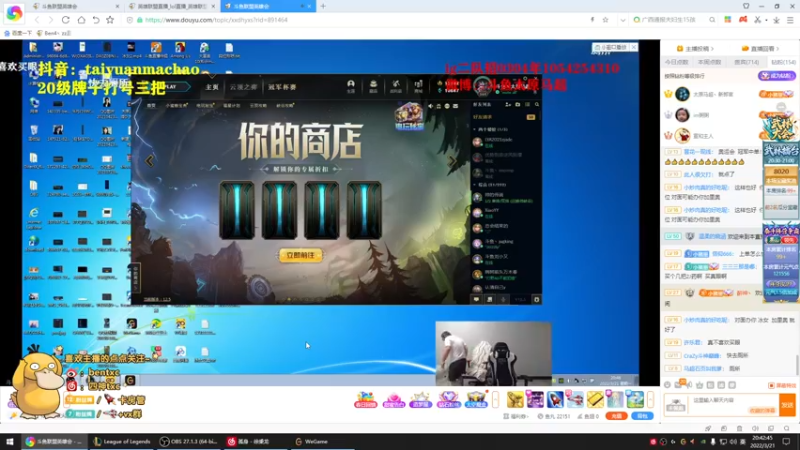
Task: Click the orange 发送 send button
Action: (787, 405)
